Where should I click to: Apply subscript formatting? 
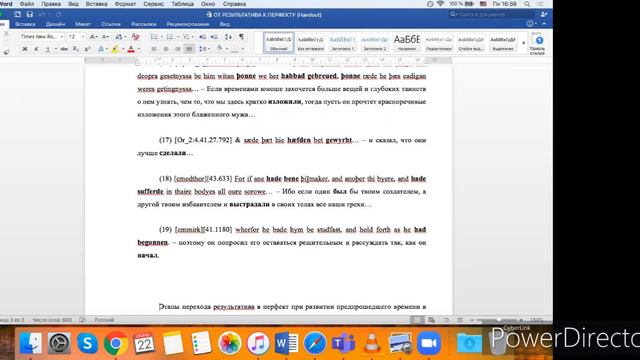click(x=76, y=49)
